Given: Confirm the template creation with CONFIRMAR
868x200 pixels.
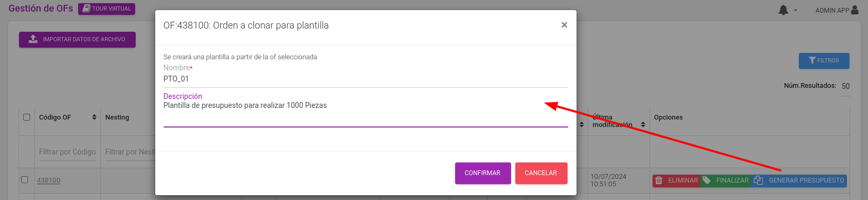Looking at the screenshot, I should pos(483,173).
